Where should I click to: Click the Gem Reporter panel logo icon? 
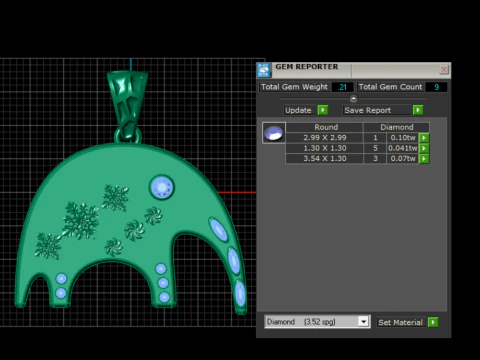[x=264, y=70]
